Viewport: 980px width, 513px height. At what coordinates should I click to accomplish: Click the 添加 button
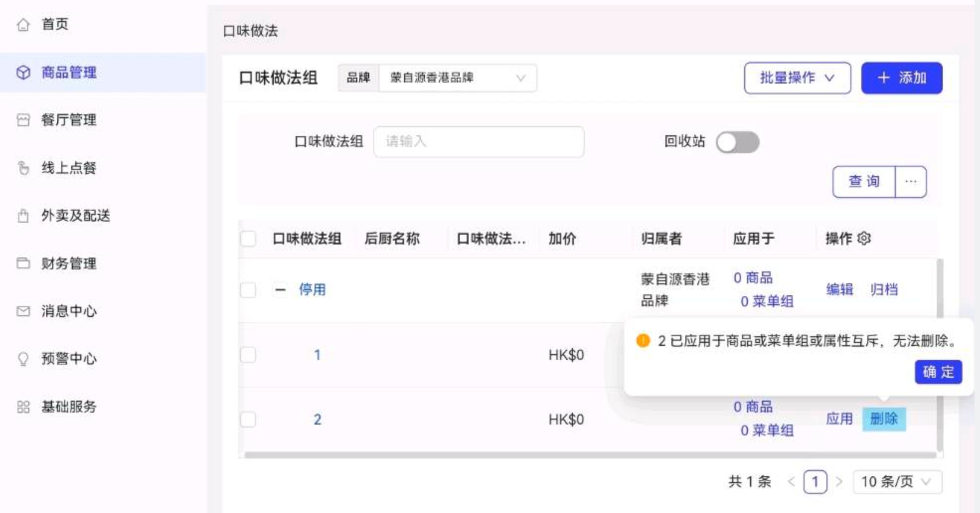coord(901,78)
